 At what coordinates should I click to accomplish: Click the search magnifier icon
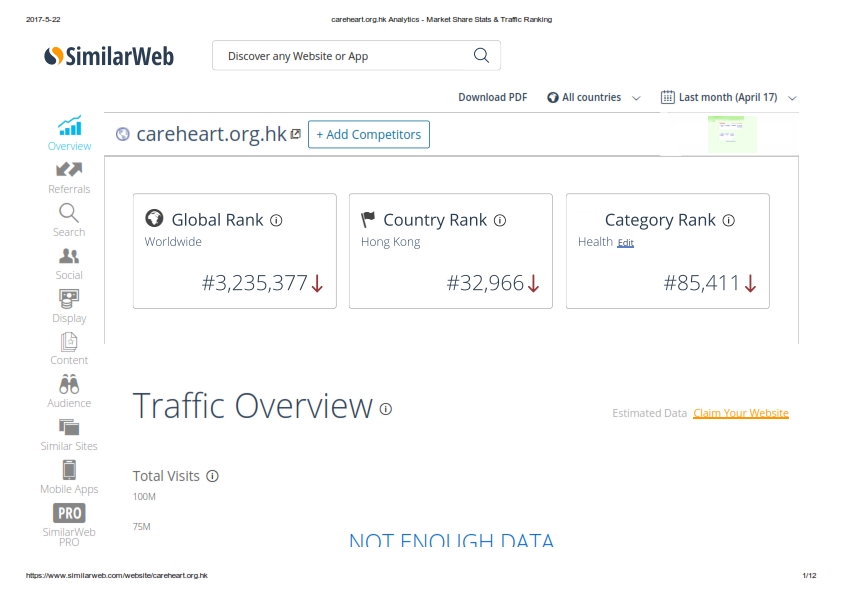tap(481, 55)
